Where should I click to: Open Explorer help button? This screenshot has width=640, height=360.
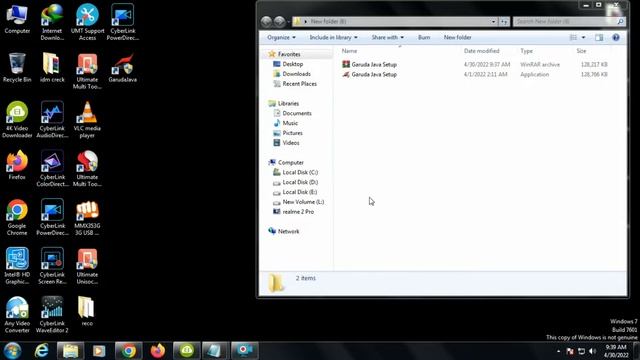(x=616, y=38)
